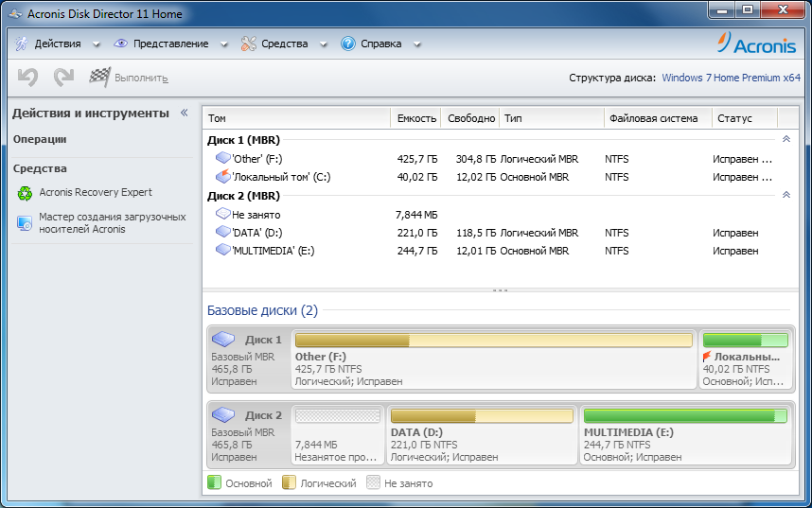This screenshot has width=812, height=508.
Task: Click the checkered flag Execute icon
Action: (x=99, y=78)
